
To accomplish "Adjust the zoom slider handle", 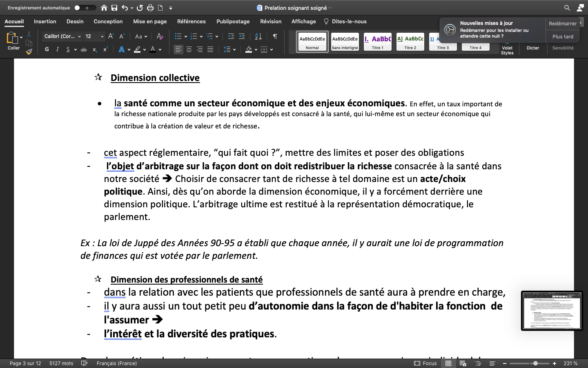I will tap(535, 364).
